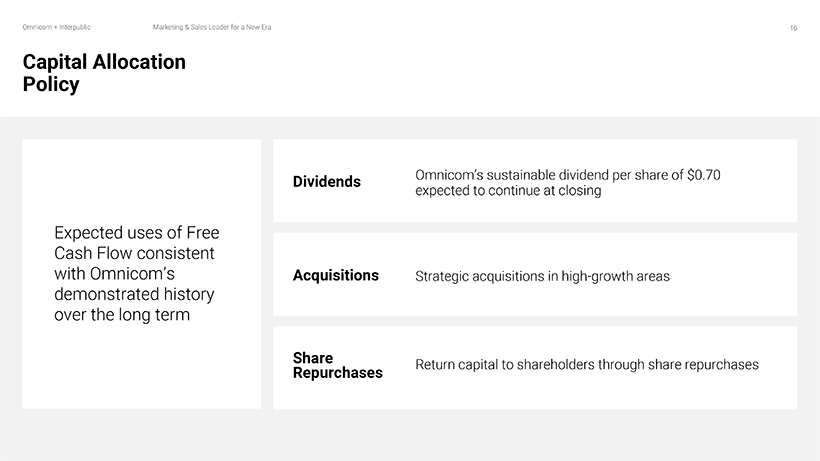Select the "Acquisitions" heading
Image resolution: width=820 pixels, height=461 pixels.
[335, 275]
